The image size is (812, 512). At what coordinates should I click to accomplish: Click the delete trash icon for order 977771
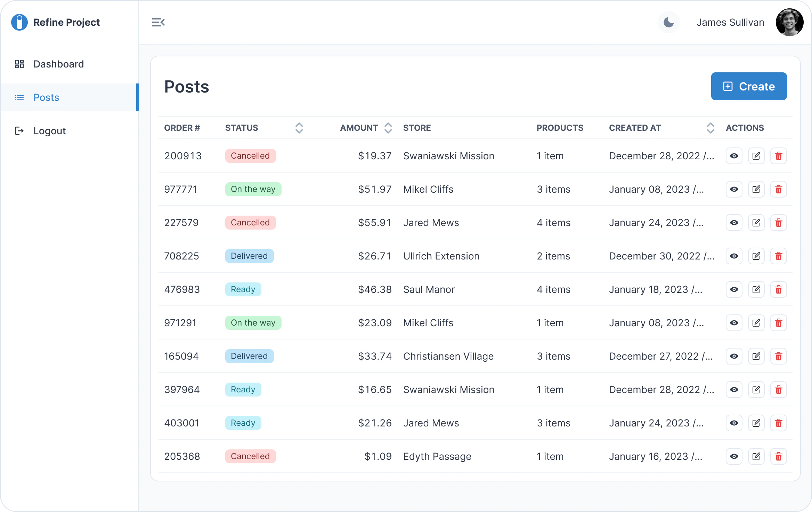click(779, 189)
